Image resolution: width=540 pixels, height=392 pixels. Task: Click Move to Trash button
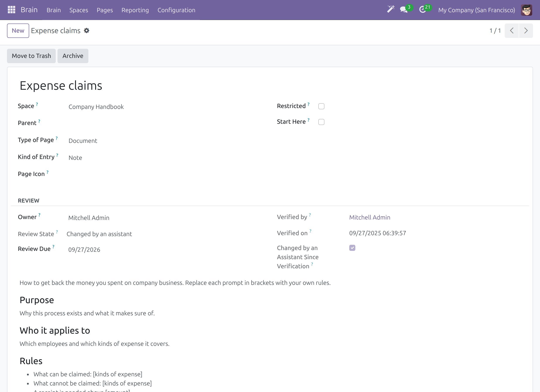tap(31, 56)
